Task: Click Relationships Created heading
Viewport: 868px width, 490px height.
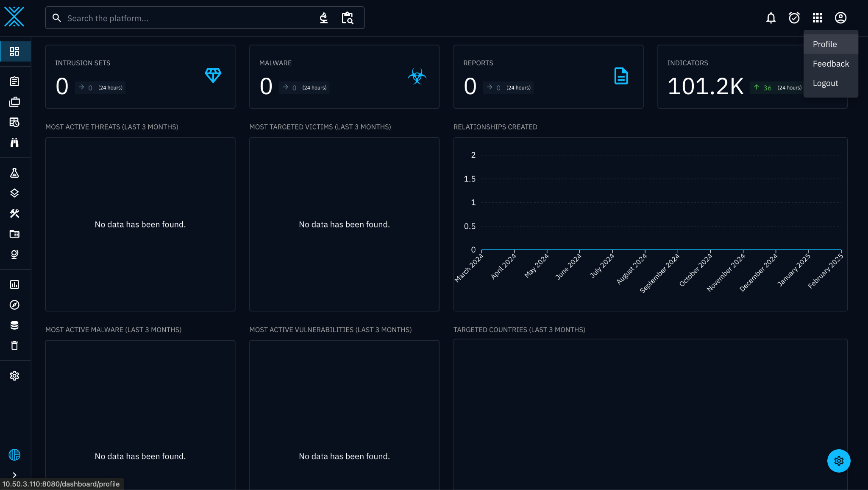Action: coord(495,127)
